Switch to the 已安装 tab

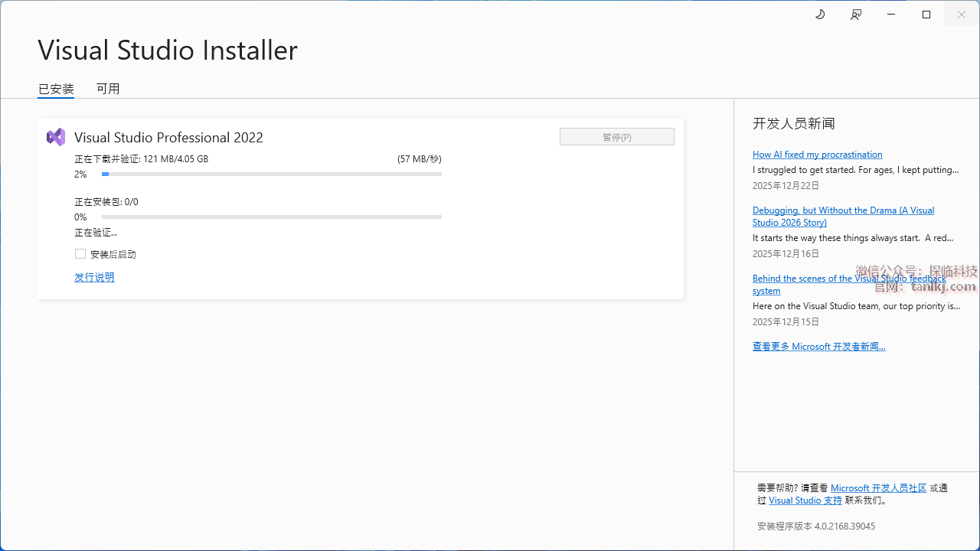tap(56, 89)
